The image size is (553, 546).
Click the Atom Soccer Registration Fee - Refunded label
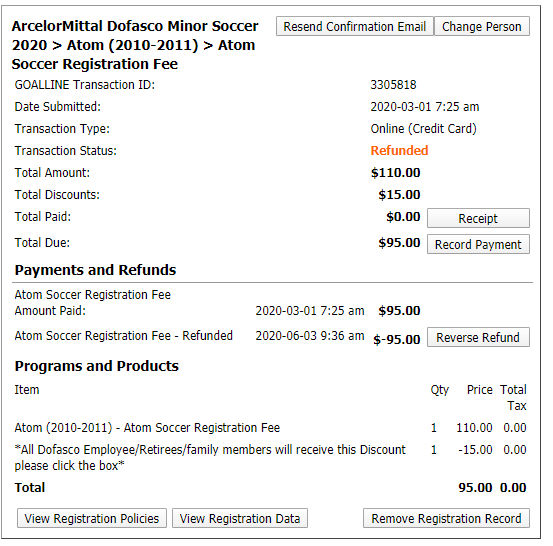123,336
